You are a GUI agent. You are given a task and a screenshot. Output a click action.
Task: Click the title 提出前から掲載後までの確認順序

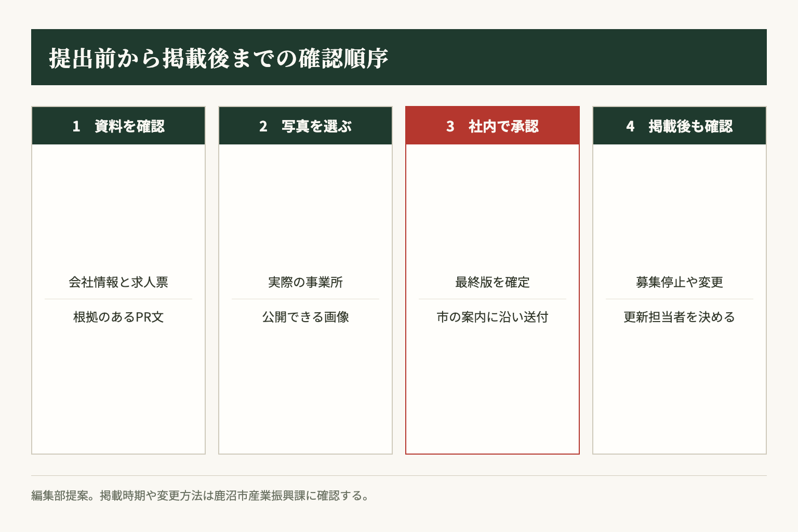[x=219, y=58]
